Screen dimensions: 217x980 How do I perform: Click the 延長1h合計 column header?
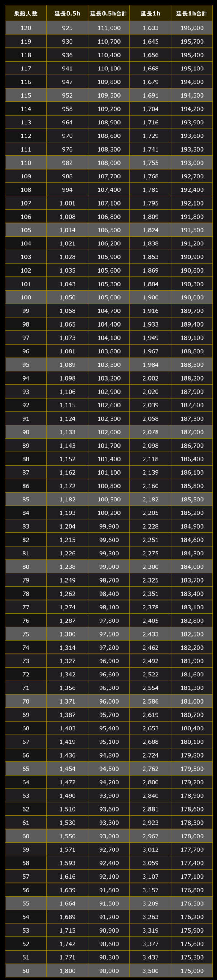pyautogui.click(x=192, y=13)
